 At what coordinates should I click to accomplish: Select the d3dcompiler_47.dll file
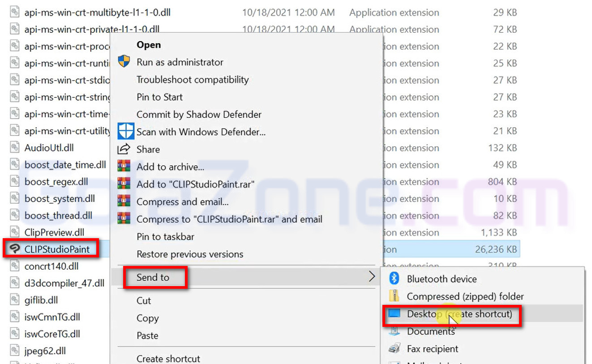[x=64, y=283]
